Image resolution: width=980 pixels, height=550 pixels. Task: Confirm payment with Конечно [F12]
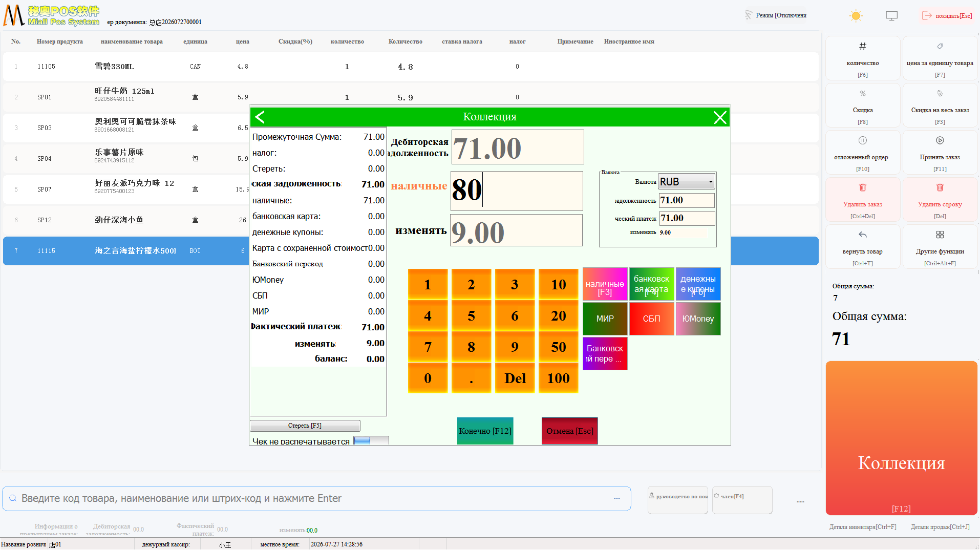point(485,431)
